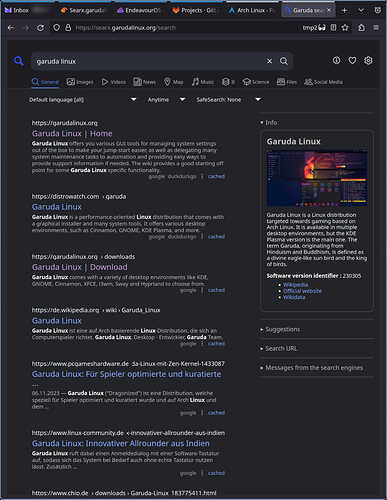Bookmark this page with the star icon
The width and height of the screenshot is (387, 500).
pos(345,28)
